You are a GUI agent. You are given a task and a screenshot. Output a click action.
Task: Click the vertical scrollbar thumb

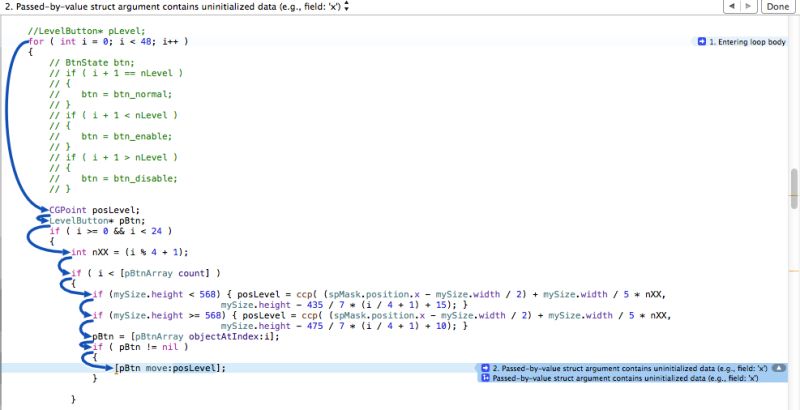[x=794, y=189]
